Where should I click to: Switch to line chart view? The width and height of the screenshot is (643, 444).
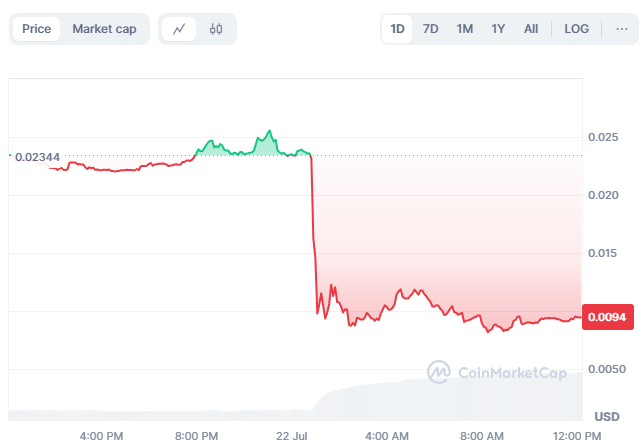pyautogui.click(x=179, y=29)
